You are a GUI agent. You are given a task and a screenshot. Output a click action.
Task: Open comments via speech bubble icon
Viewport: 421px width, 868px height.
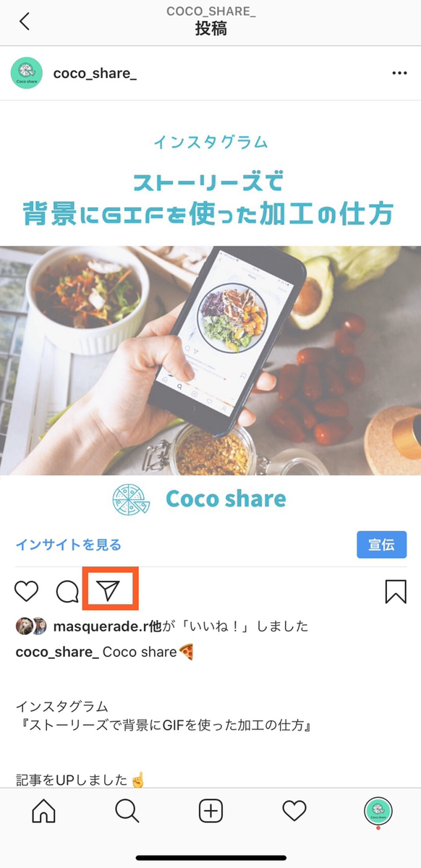pyautogui.click(x=67, y=592)
